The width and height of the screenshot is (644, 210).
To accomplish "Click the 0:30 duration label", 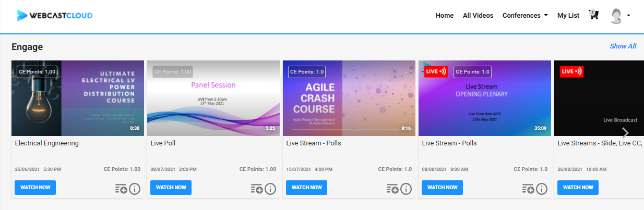I will click(135, 128).
